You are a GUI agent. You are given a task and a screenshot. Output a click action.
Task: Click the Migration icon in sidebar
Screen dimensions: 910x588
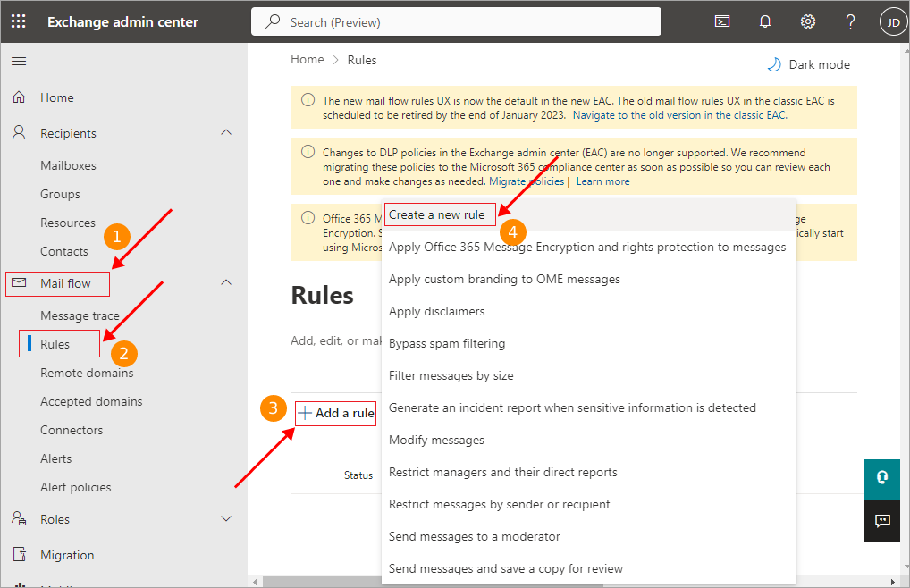[19, 555]
